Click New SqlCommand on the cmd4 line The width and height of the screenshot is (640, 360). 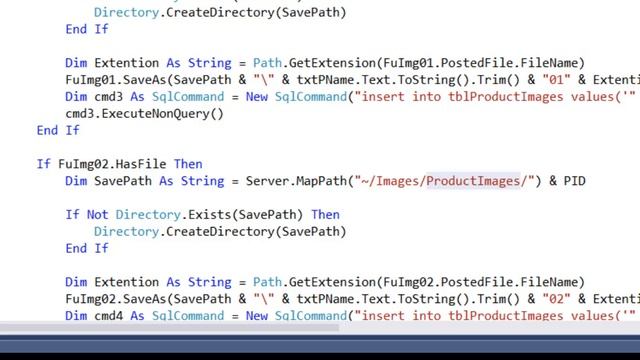tap(296, 316)
